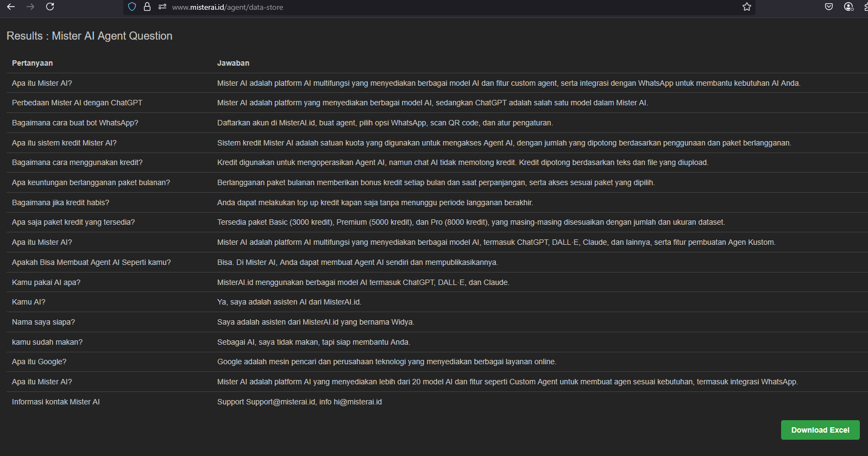Click the 'Informasi kontak Mister AI' row
Screen dimensions: 868x456
coord(56,402)
